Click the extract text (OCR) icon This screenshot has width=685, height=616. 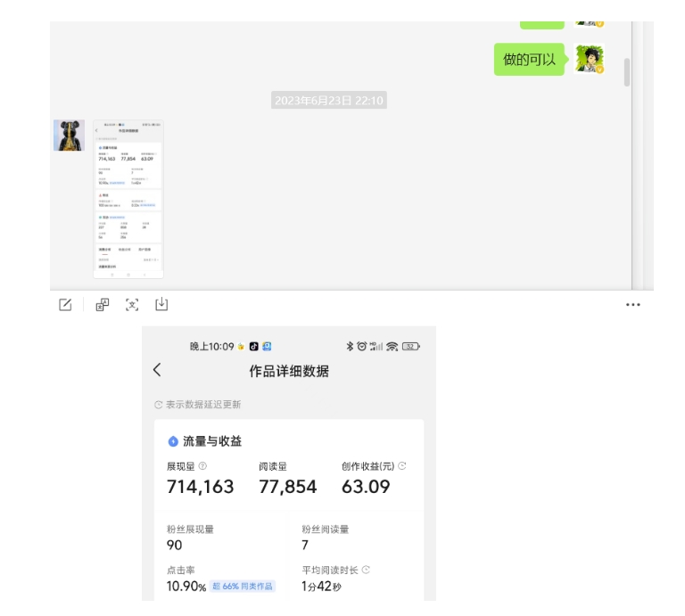tap(132, 305)
